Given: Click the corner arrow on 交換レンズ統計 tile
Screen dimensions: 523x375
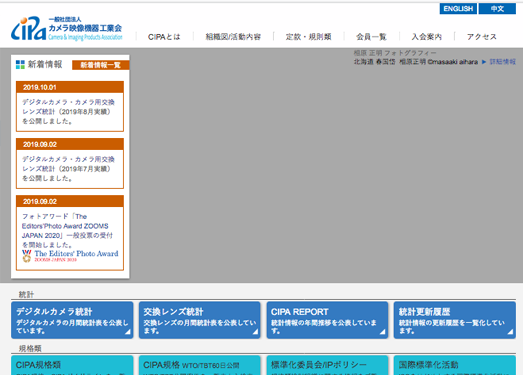Looking at the screenshot, I should coord(255,332).
